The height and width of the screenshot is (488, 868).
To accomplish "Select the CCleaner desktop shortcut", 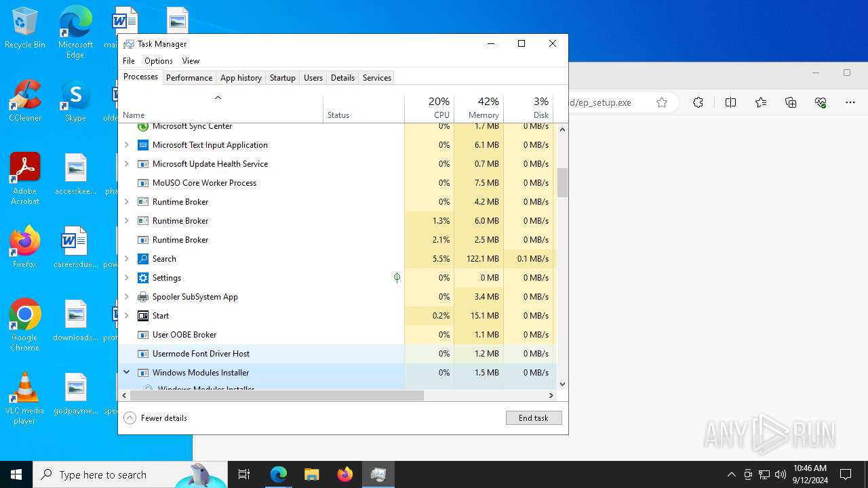I will point(25,101).
